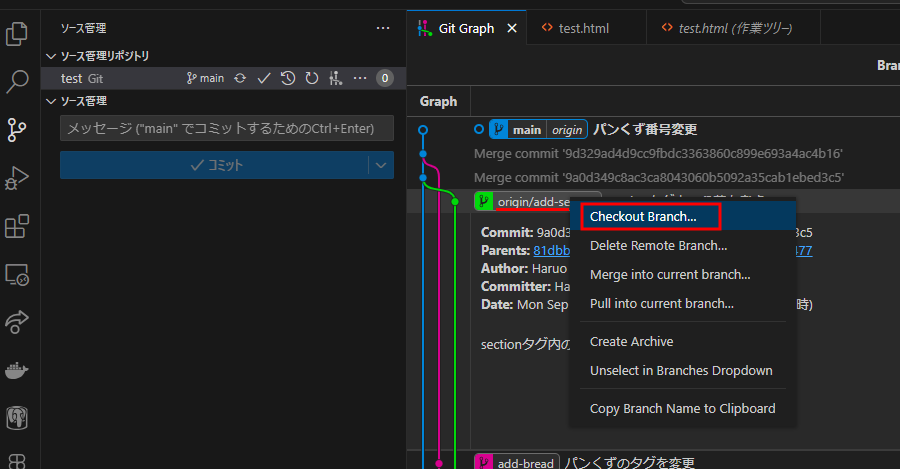900x469 pixels.
Task: Choose Pull into current branch...
Action: coord(682,304)
